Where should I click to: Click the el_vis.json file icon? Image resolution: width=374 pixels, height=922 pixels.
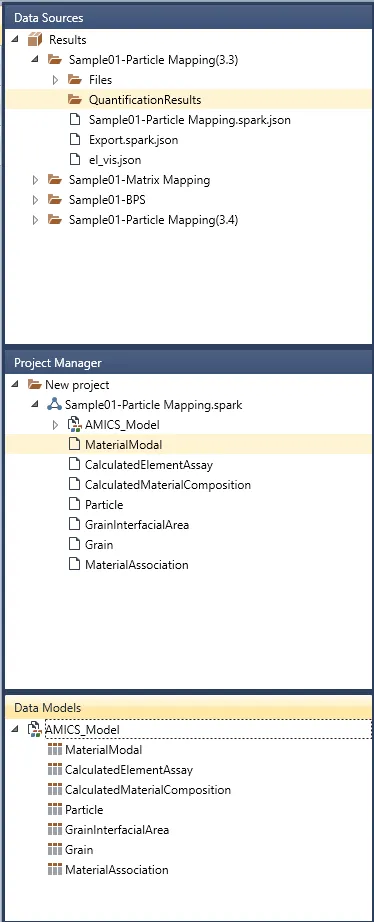pyautogui.click(x=75, y=159)
